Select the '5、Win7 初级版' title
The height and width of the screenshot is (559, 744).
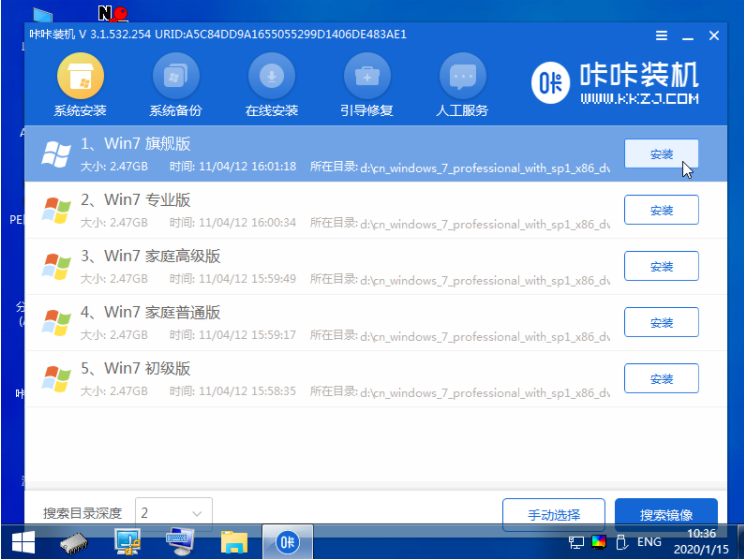pos(135,368)
